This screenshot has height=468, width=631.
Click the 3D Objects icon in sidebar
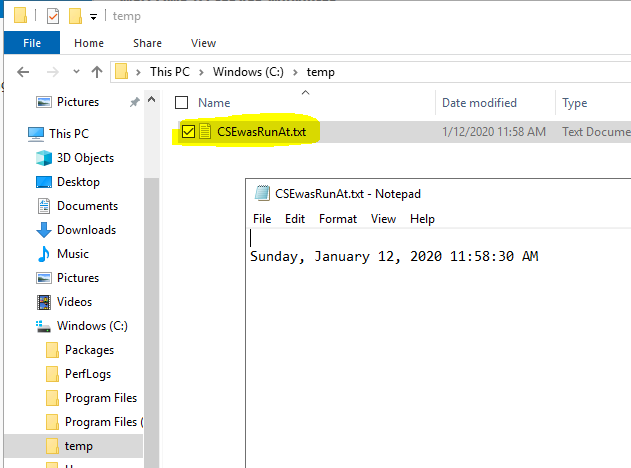point(44,158)
